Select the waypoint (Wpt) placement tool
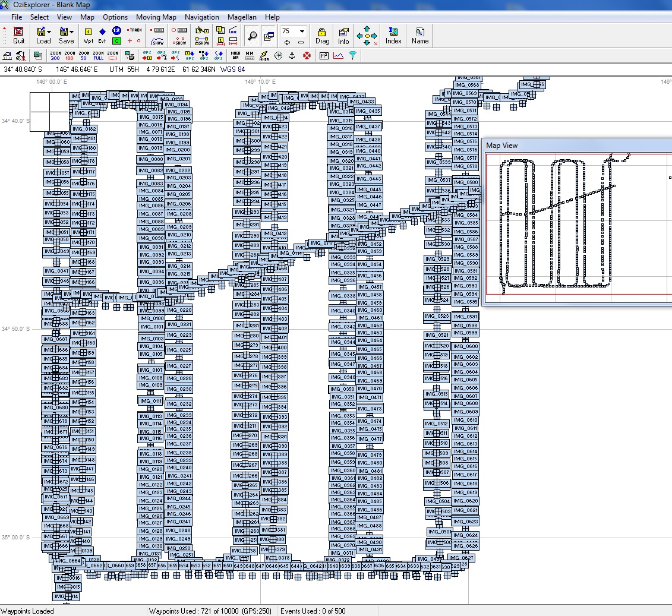Viewport: 672px width, 616px height. point(88,36)
